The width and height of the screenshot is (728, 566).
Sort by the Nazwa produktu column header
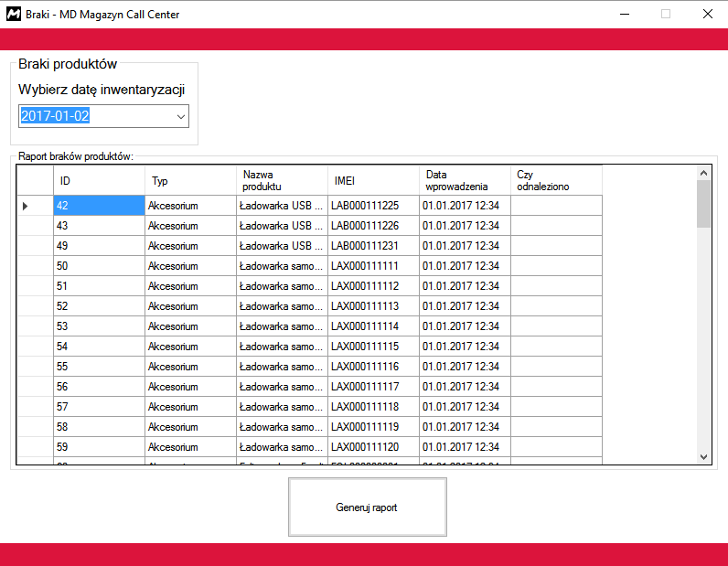point(283,181)
